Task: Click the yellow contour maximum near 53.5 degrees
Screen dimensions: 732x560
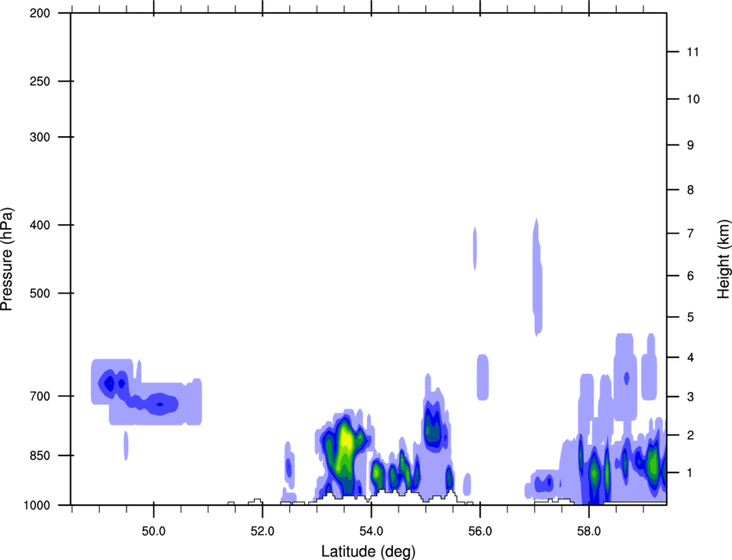Action: pyautogui.click(x=346, y=439)
